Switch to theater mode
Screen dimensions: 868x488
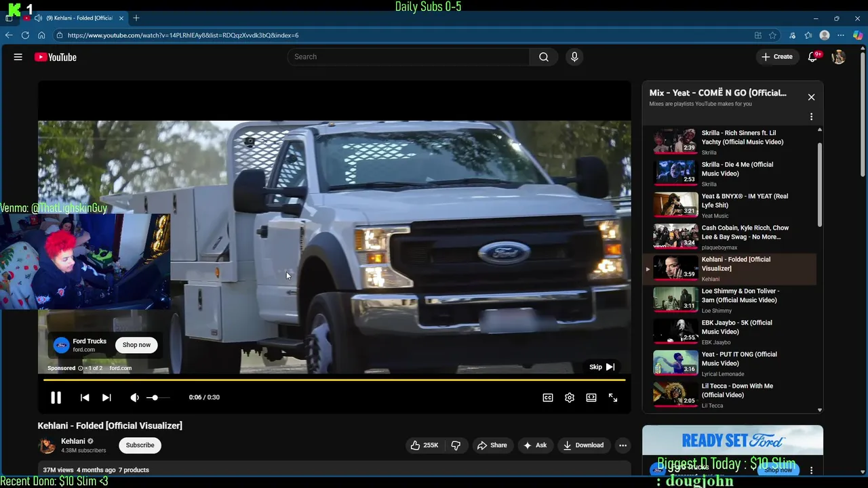[591, 398]
